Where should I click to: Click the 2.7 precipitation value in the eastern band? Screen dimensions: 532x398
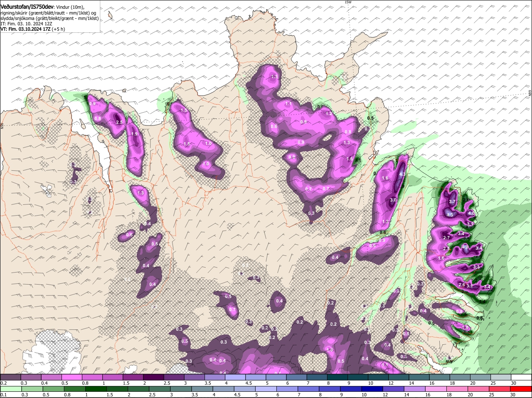[x=447, y=238]
